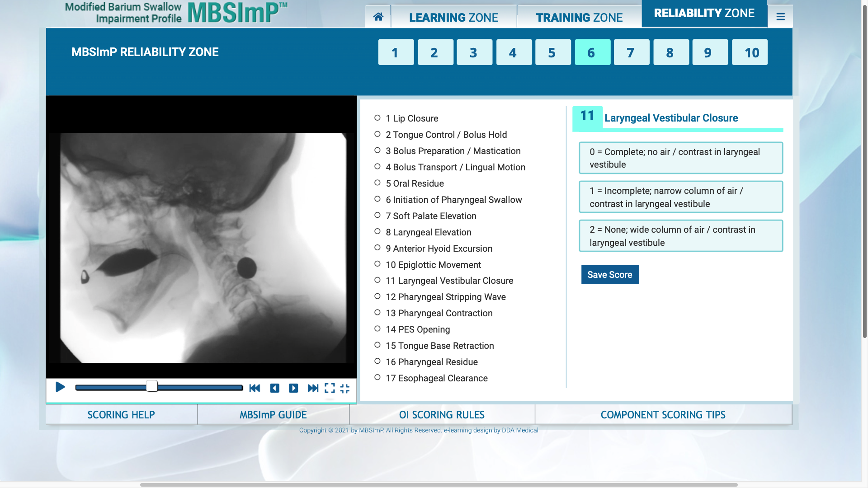Click component 12 Pharyngeal Stripping Wave
The height and width of the screenshot is (488, 868).
445,296
